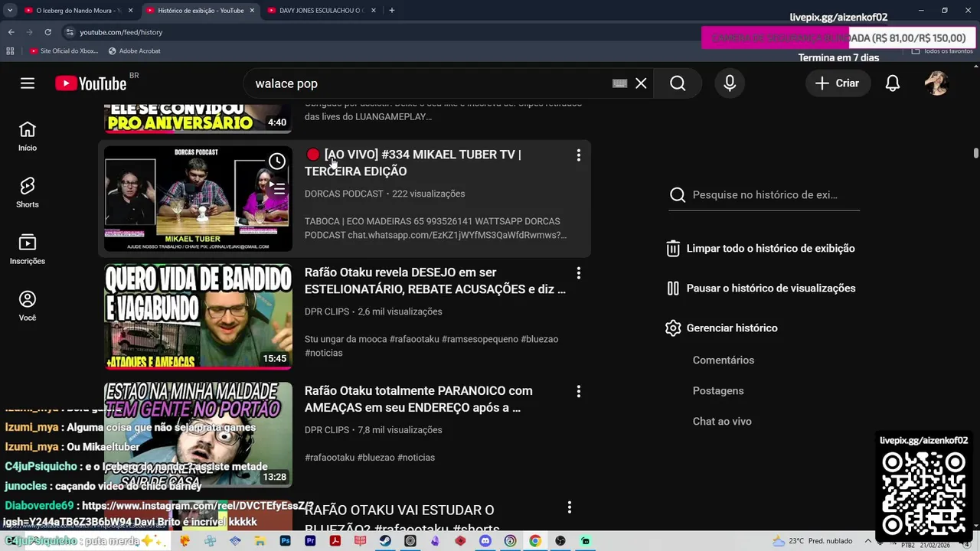Viewport: 980px width, 551px height.
Task: Open Inscrições in the sidebar
Action: (x=28, y=250)
